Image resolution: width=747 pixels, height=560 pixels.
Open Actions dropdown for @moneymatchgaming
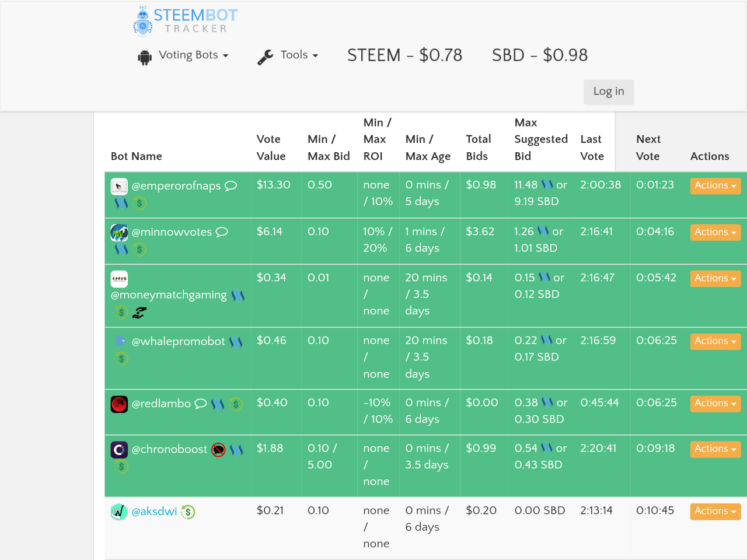pos(715,278)
